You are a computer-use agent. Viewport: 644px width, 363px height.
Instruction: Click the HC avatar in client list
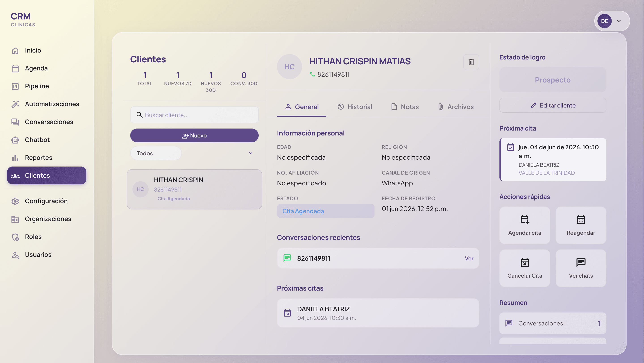(140, 189)
